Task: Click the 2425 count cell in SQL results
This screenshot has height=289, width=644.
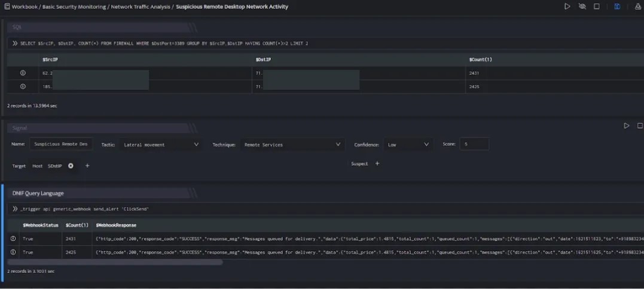Action: tap(474, 87)
